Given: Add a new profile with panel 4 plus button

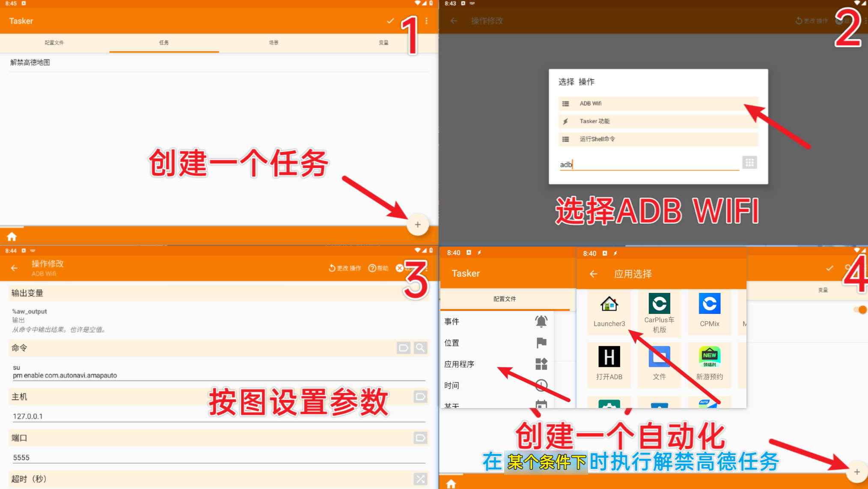Looking at the screenshot, I should click(x=857, y=472).
